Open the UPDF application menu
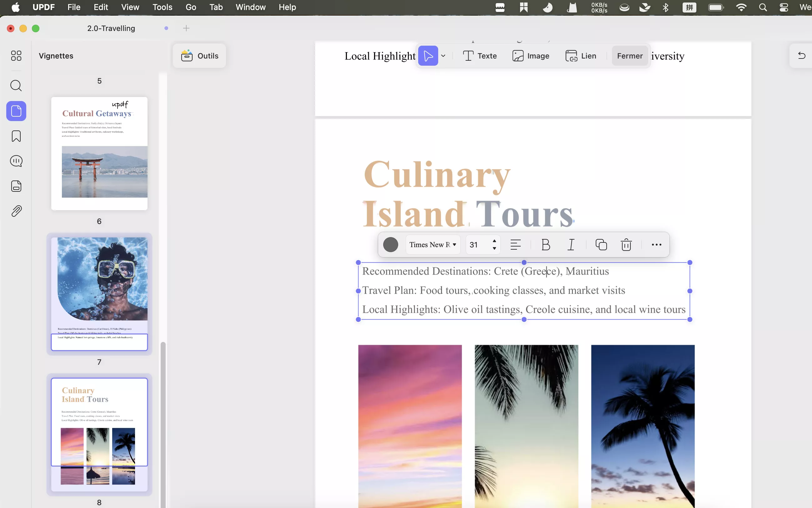The height and width of the screenshot is (508, 812). [44, 7]
